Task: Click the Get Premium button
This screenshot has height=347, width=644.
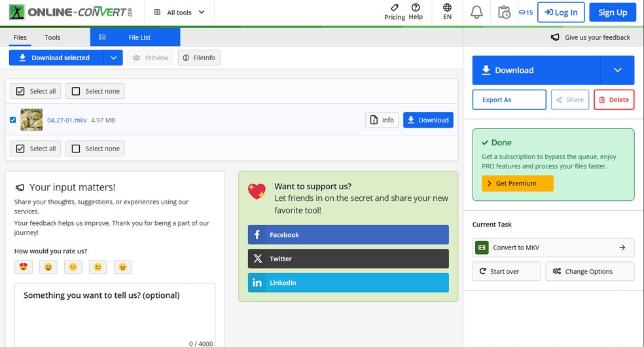Action: pos(518,183)
